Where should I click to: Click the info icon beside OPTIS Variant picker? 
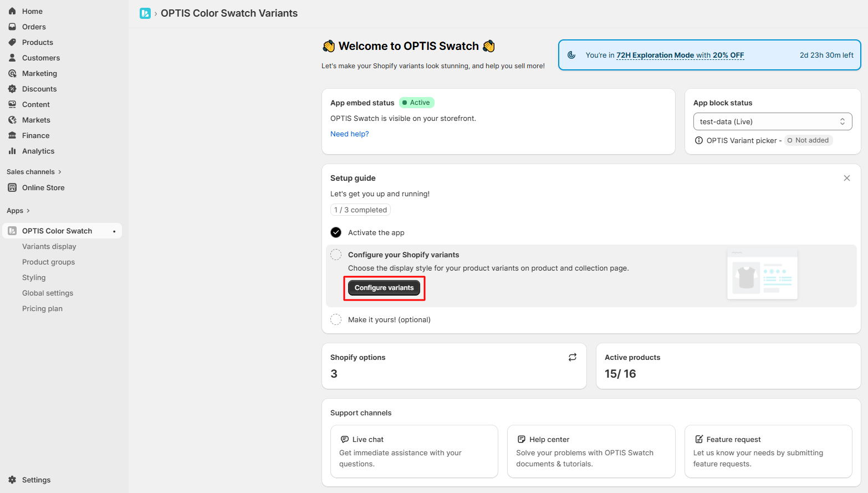699,140
